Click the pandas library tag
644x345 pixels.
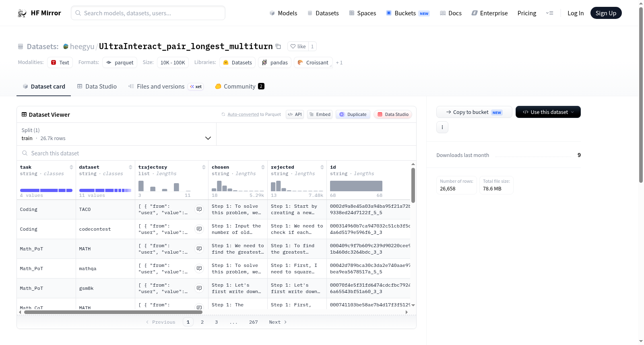pos(275,62)
